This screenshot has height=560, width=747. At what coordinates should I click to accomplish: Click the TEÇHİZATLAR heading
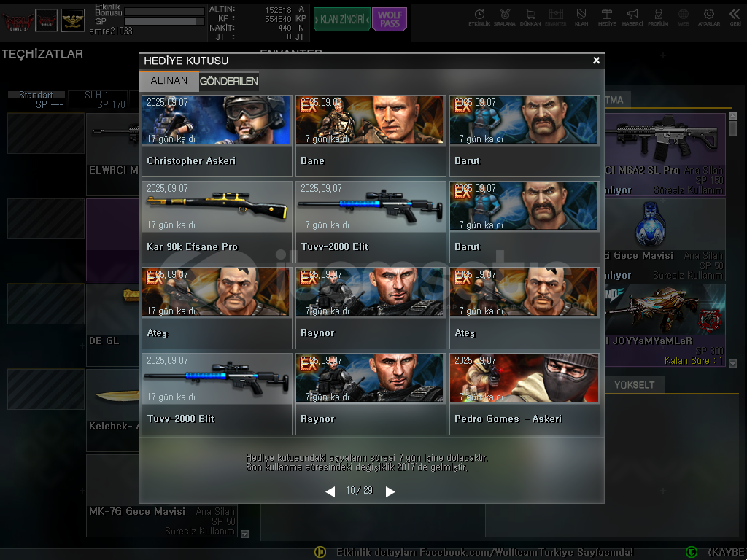coord(42,54)
